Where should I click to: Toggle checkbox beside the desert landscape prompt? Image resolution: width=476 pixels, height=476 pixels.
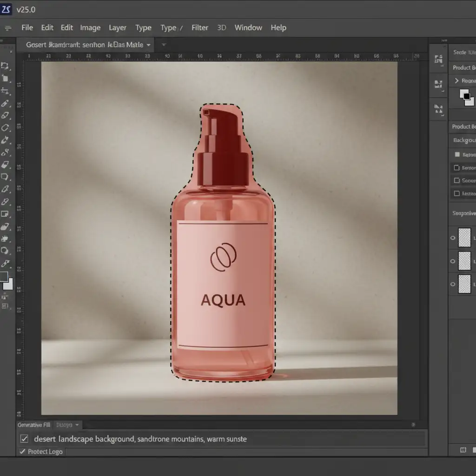point(24,439)
